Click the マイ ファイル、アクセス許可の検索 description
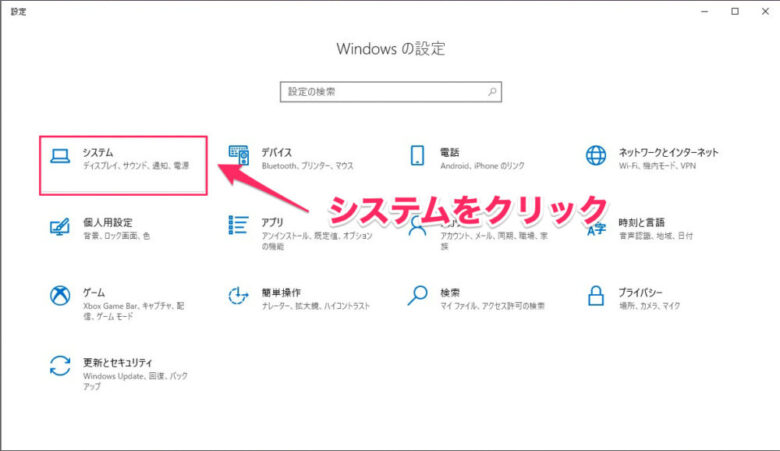The width and height of the screenshot is (780, 451). [492, 306]
